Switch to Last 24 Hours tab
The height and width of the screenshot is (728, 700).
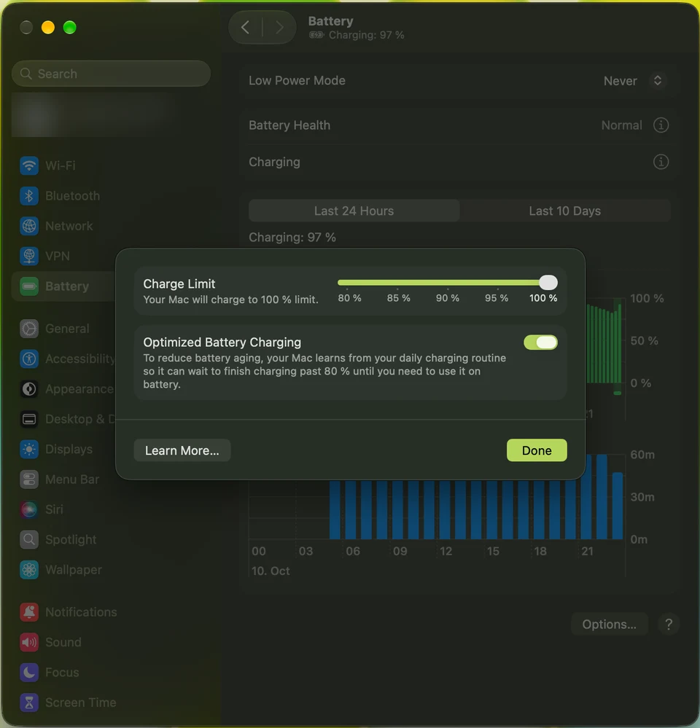(354, 211)
